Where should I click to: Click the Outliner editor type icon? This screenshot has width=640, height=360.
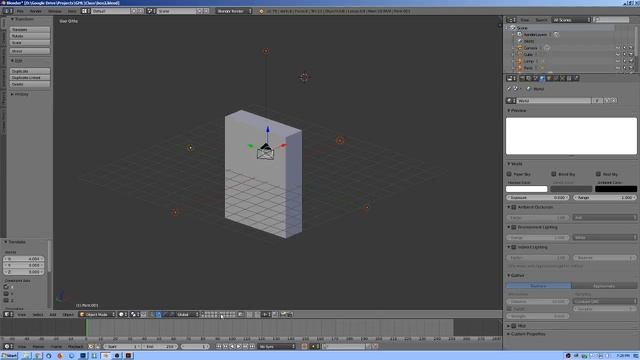tap(511, 20)
